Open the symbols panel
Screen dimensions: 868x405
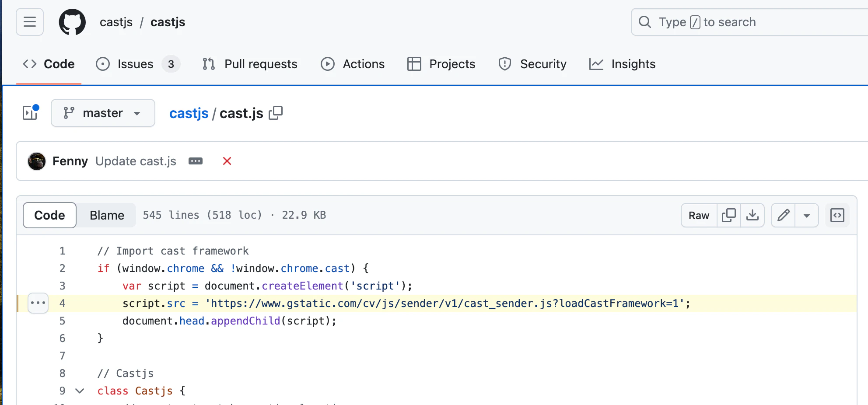(837, 215)
